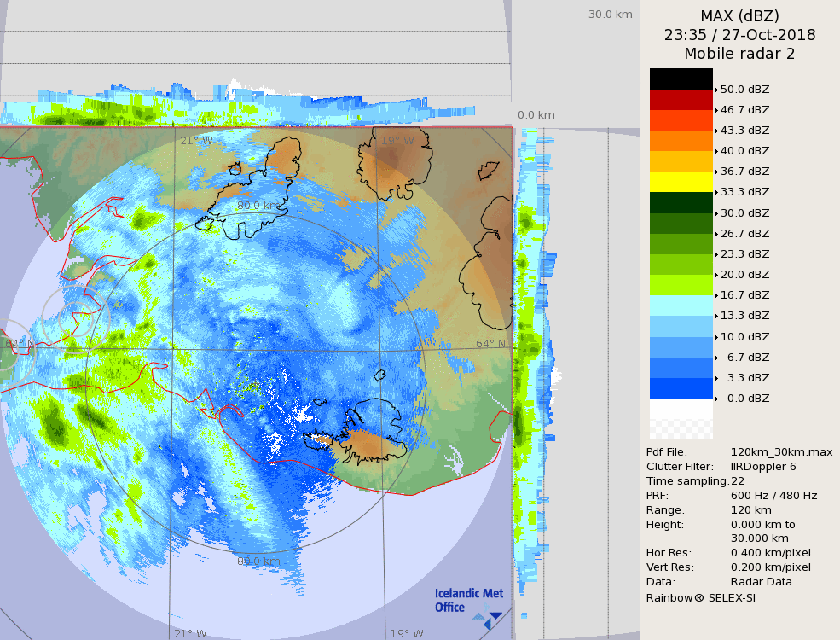Select the red 46.7 dBZ legend swatch
This screenshot has width=840, height=640.
681,100
